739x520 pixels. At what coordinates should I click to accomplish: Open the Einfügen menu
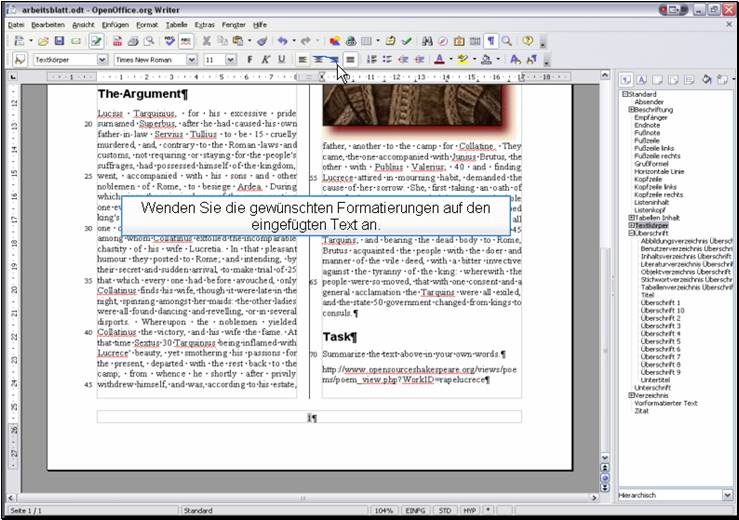[114, 23]
